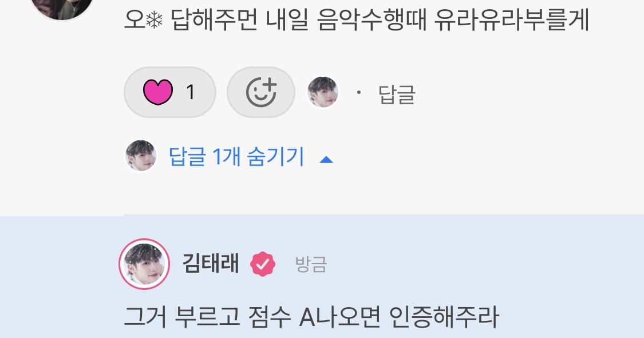The image size is (644, 338).
Task: Tap the avatar next to 답글 1개 숨기기
Action: coord(141,156)
